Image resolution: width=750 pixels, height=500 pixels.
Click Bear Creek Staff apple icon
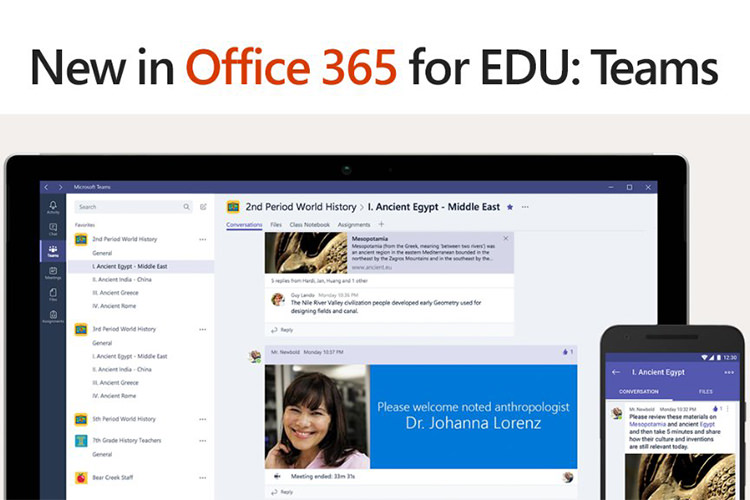point(81,478)
